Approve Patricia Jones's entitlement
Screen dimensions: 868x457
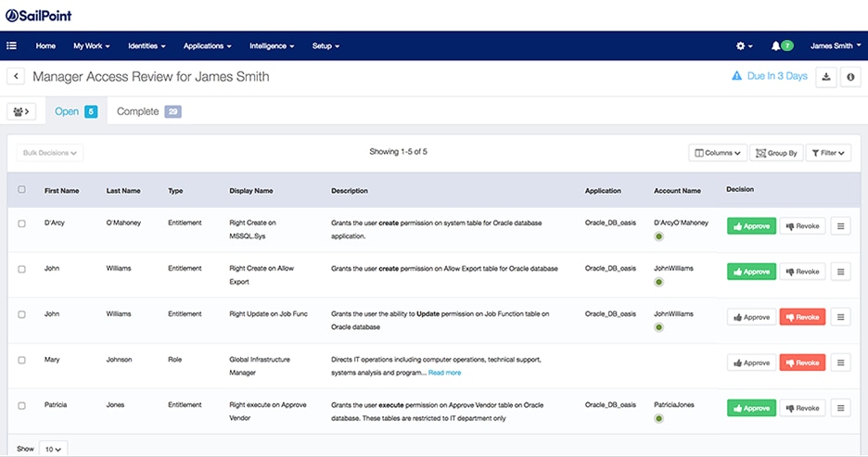point(751,408)
